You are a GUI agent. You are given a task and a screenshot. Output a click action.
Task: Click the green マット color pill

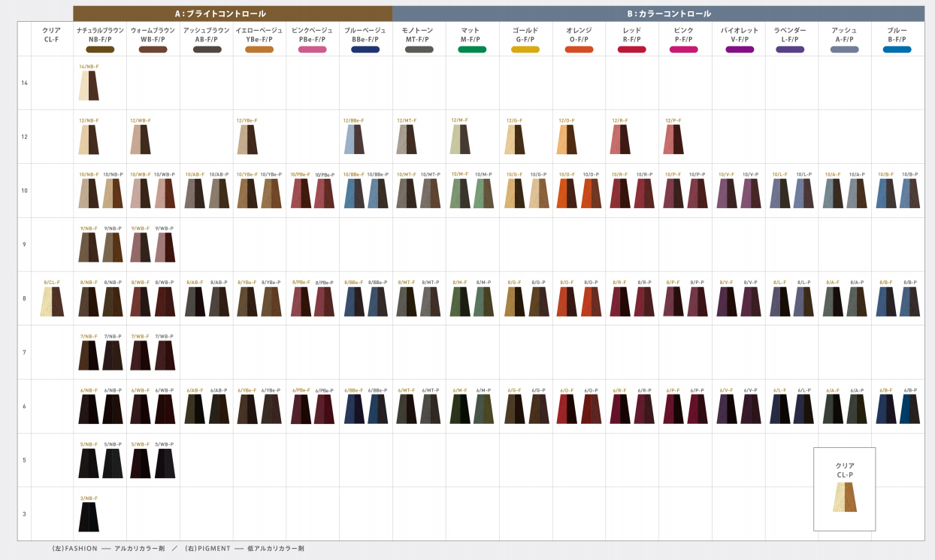472,50
